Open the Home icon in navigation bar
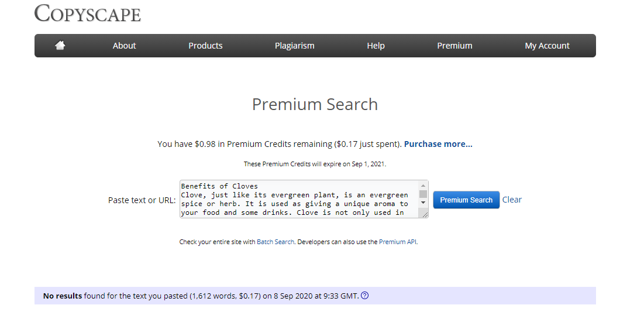This screenshot has height=329, width=644. pyautogui.click(x=60, y=45)
